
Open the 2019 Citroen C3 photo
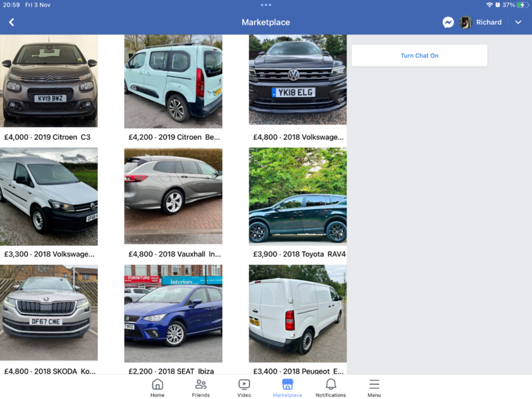49,80
